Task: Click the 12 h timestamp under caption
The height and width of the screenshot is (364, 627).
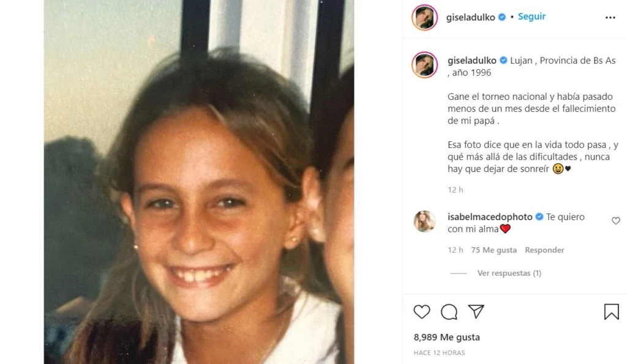Action: (x=456, y=190)
